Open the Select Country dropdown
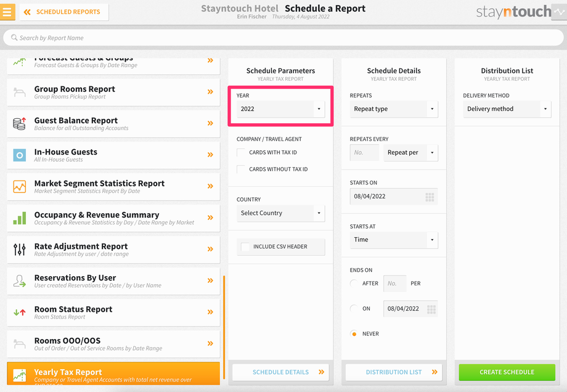 [x=280, y=213]
